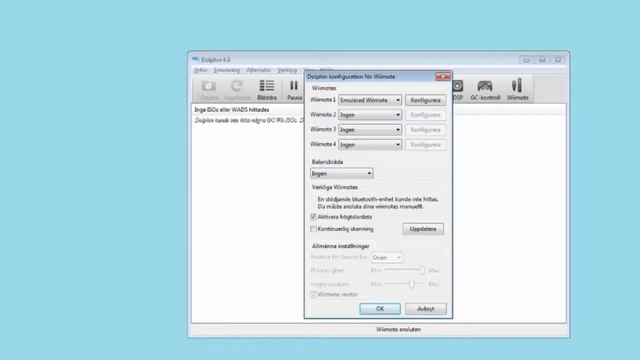Toggle the Aktivera högtalardata checkbox
Screen dimensions: 640x360
313,217
